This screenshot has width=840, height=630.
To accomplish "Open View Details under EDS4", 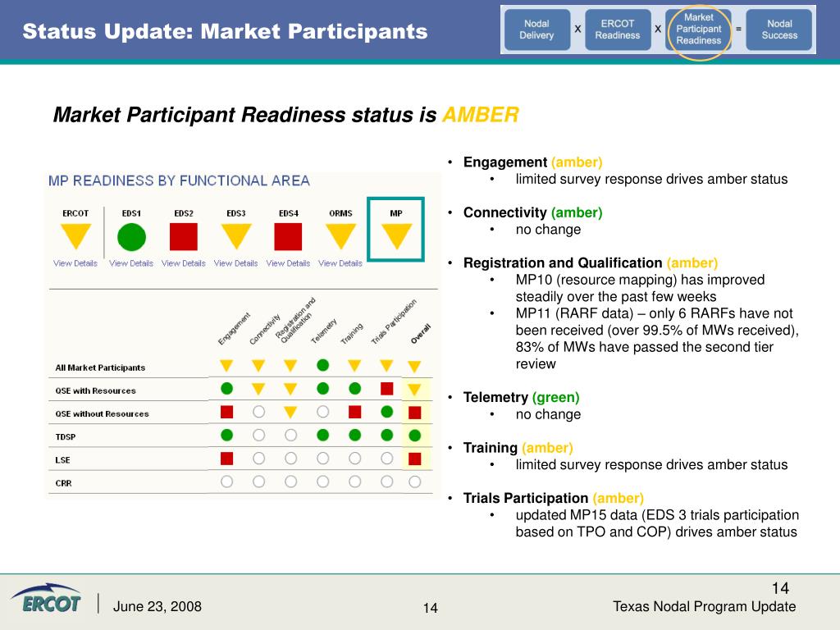I will click(x=288, y=263).
